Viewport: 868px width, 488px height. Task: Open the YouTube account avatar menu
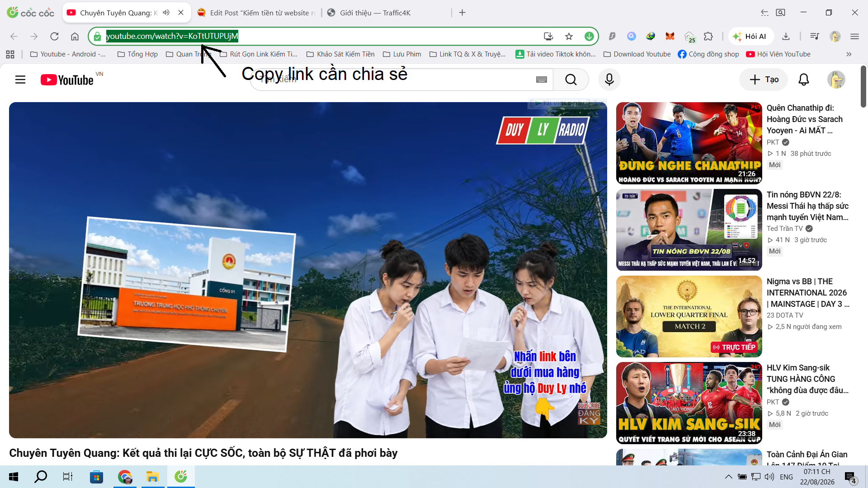(x=836, y=80)
